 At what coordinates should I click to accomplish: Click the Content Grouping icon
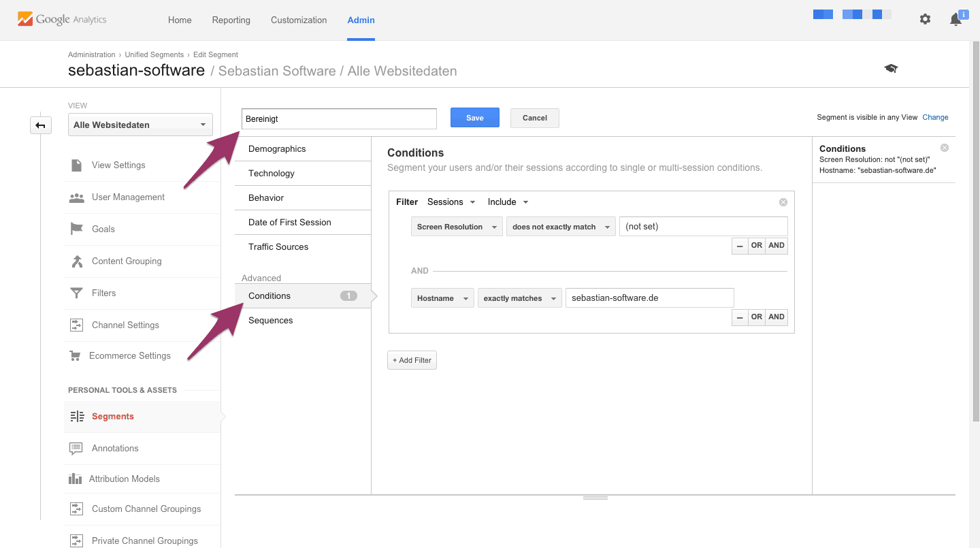(77, 261)
